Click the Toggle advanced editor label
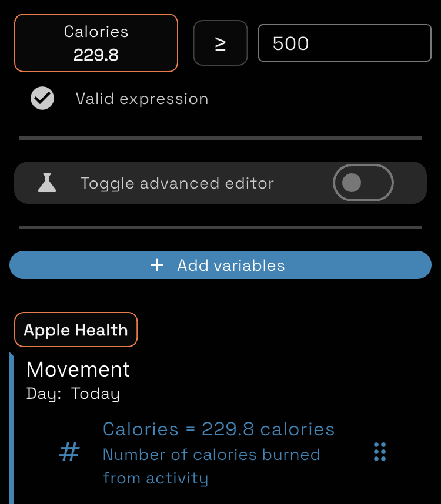The height and width of the screenshot is (504, 441). [x=177, y=183]
